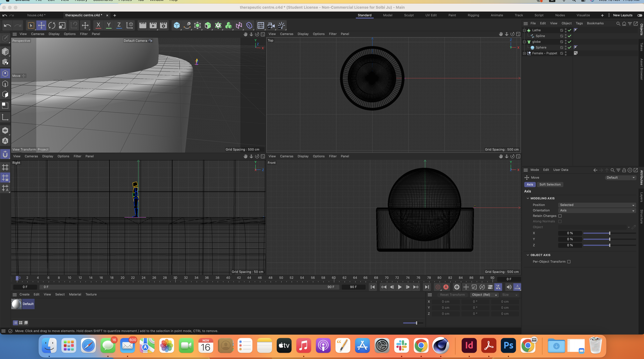Image resolution: width=644 pixels, height=359 pixels.
Task: Select the Scale tool
Action: click(x=62, y=25)
